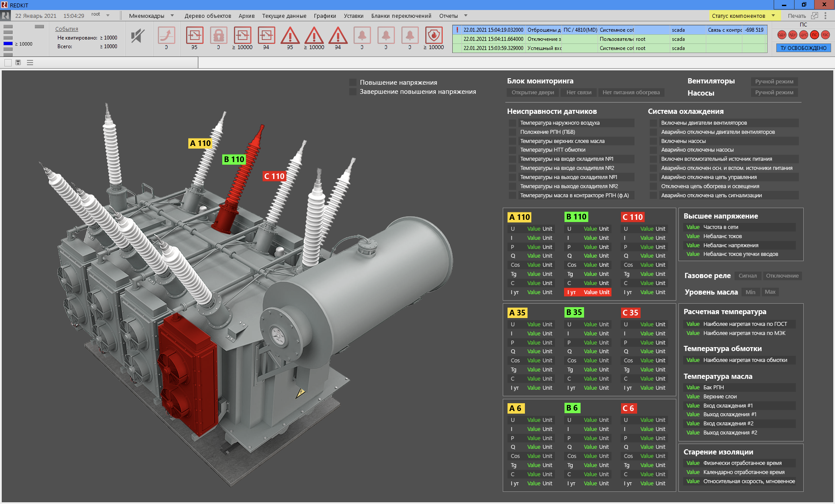Toggle Температура наружного воздуха sensor fault box
835x504 pixels.
[x=512, y=123]
